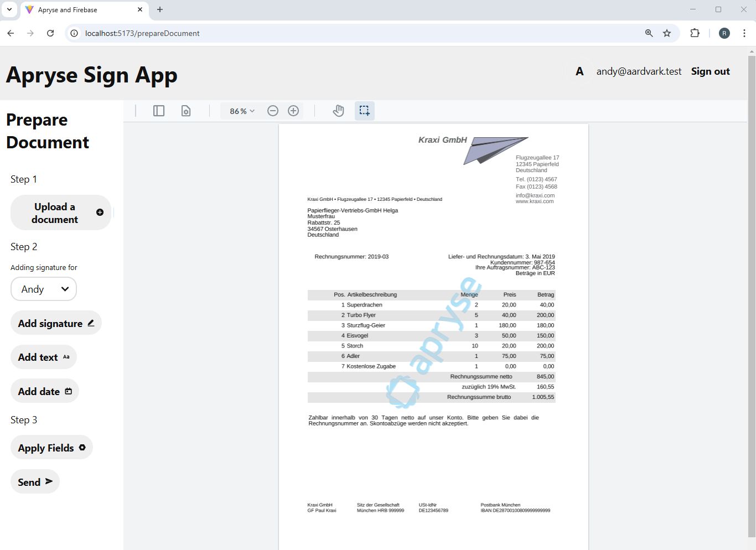756x550 pixels.
Task: Click Upload a document button
Action: click(61, 212)
